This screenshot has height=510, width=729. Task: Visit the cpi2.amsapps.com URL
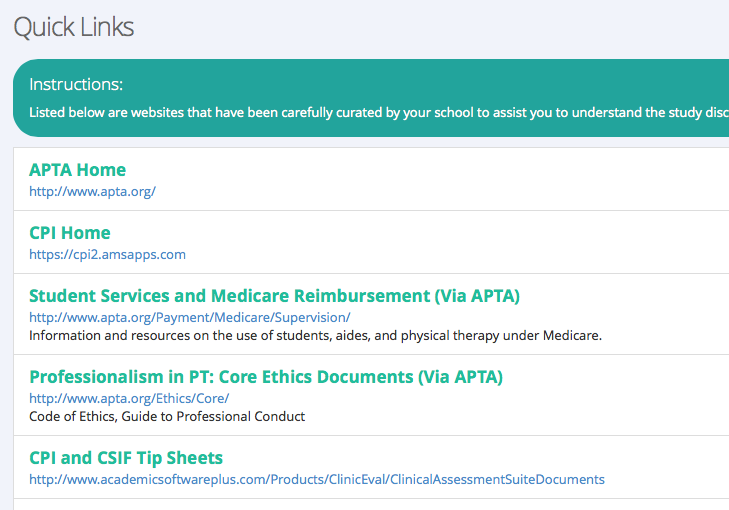(107, 254)
